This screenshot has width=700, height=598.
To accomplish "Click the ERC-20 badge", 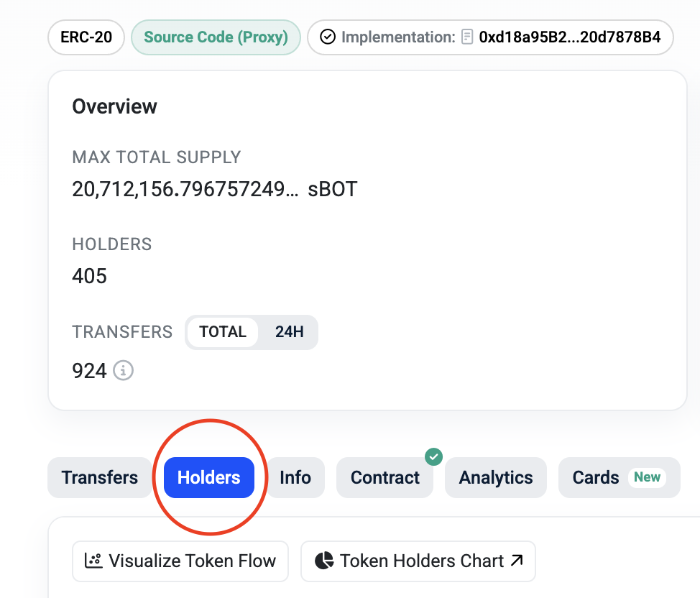I will pos(86,37).
